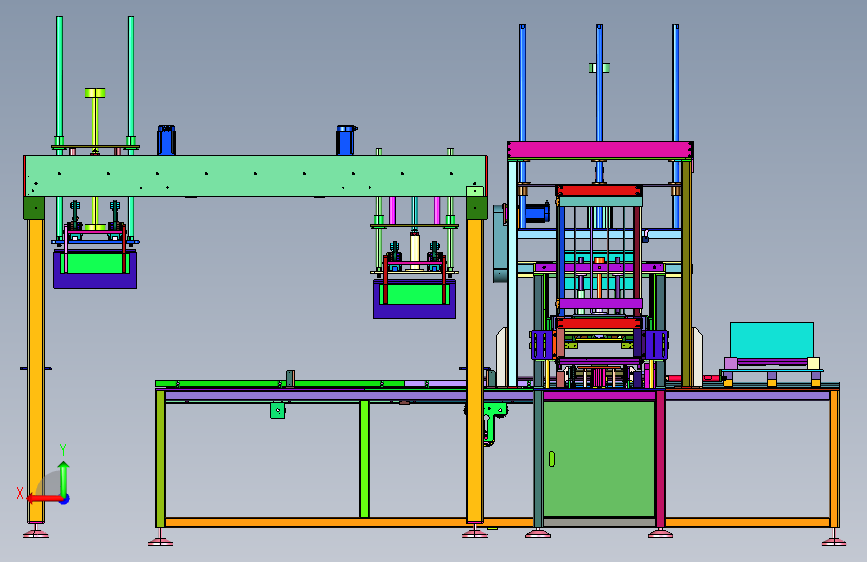Select the left purple gripper box

click(95, 281)
